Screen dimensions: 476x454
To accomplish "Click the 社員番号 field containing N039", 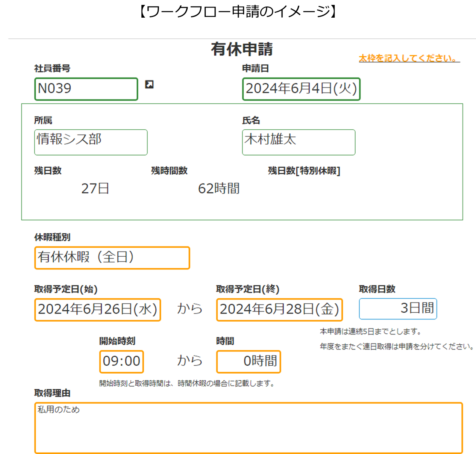I will coord(86,89).
